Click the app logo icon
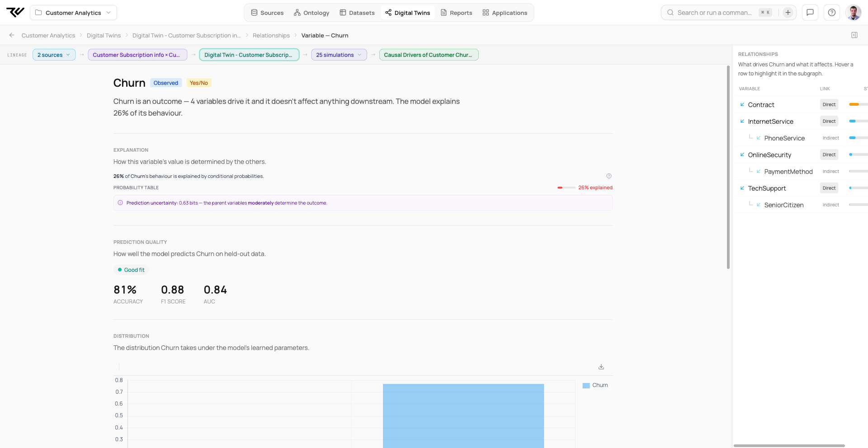868x448 pixels. pos(15,12)
